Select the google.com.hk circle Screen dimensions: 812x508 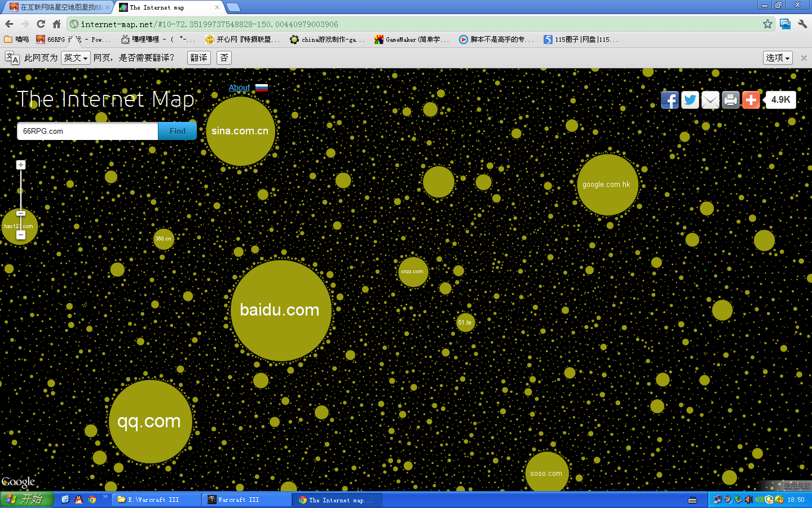tap(607, 185)
